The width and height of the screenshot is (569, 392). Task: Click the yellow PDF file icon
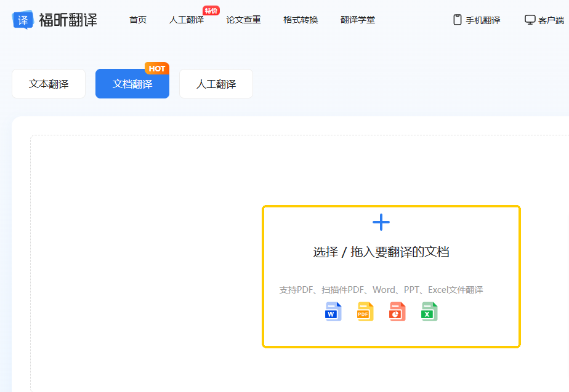[x=365, y=312]
